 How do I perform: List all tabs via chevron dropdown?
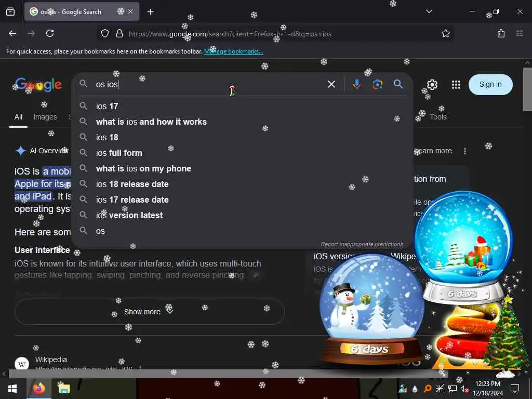[x=429, y=11]
